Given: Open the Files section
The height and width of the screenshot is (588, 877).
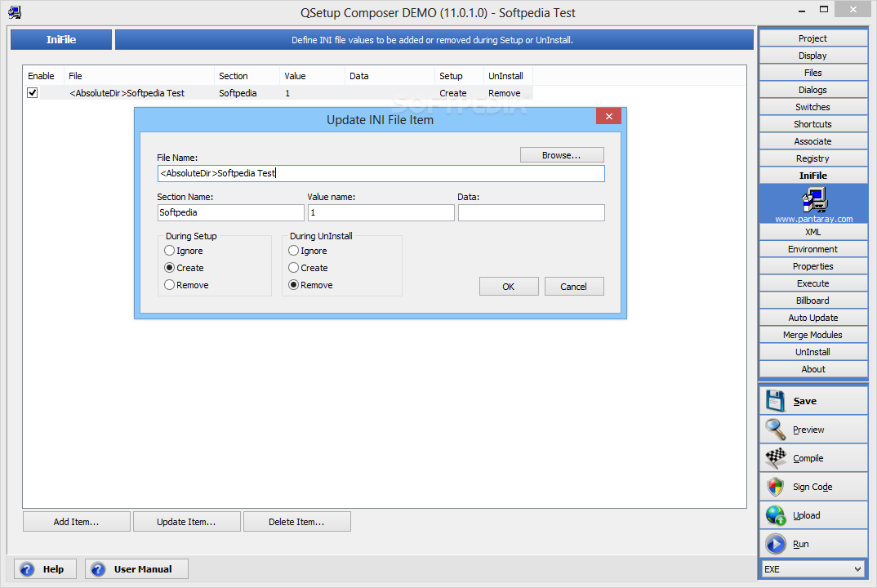Looking at the screenshot, I should pyautogui.click(x=812, y=73).
